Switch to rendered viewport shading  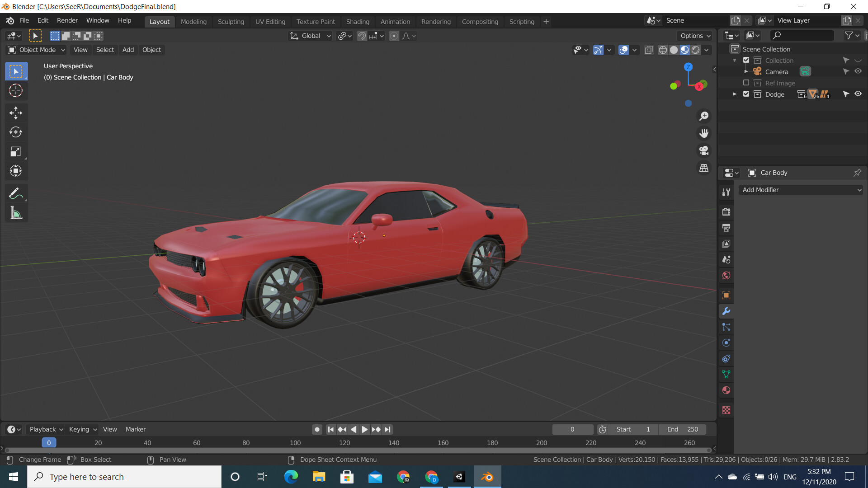[696, 50]
